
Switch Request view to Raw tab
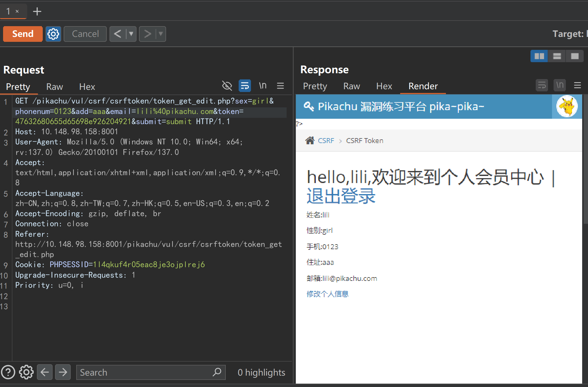tap(54, 87)
